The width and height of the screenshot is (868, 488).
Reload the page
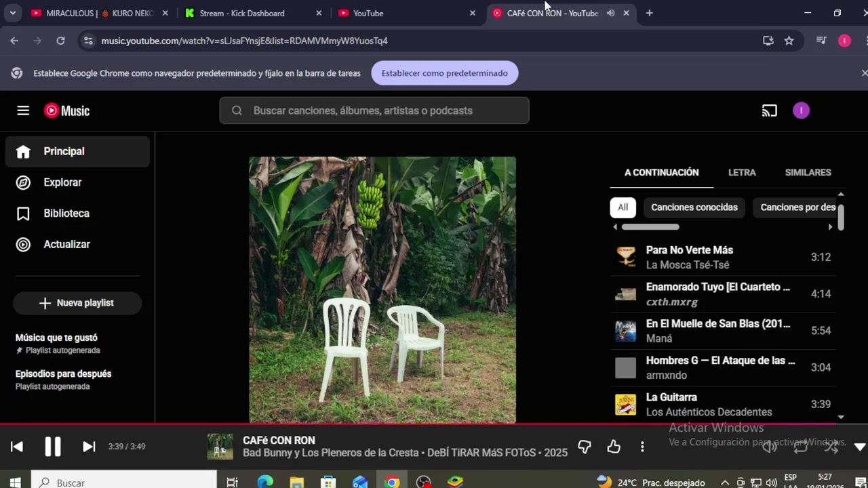coord(60,41)
